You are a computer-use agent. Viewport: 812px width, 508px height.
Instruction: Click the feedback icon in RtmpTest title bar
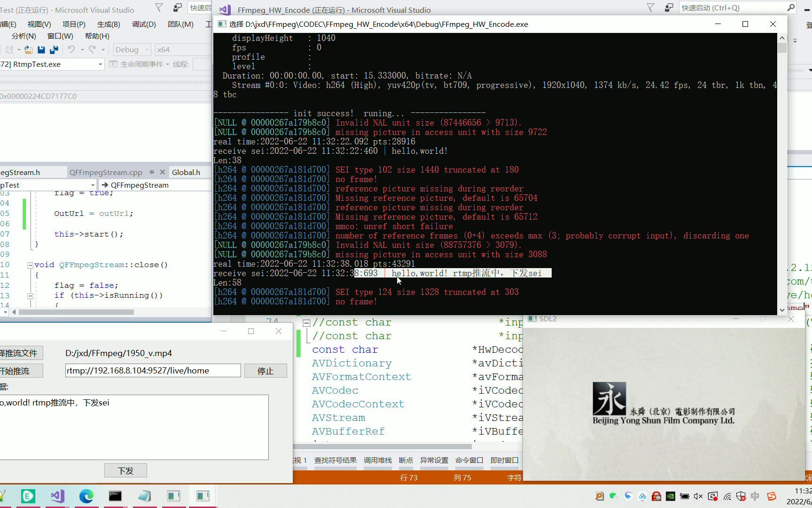177,8
